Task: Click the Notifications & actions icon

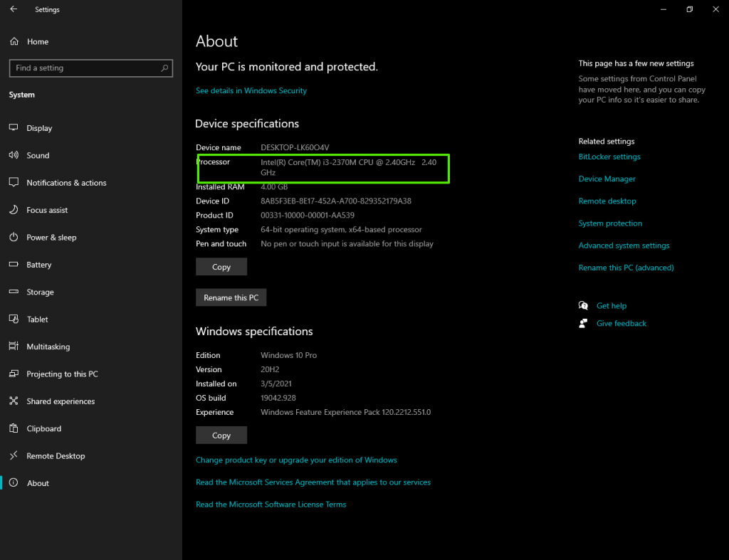Action: pos(14,182)
